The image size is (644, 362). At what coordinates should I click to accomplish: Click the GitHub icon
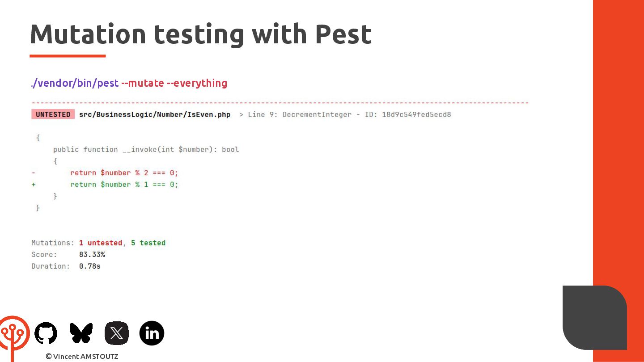(46, 333)
